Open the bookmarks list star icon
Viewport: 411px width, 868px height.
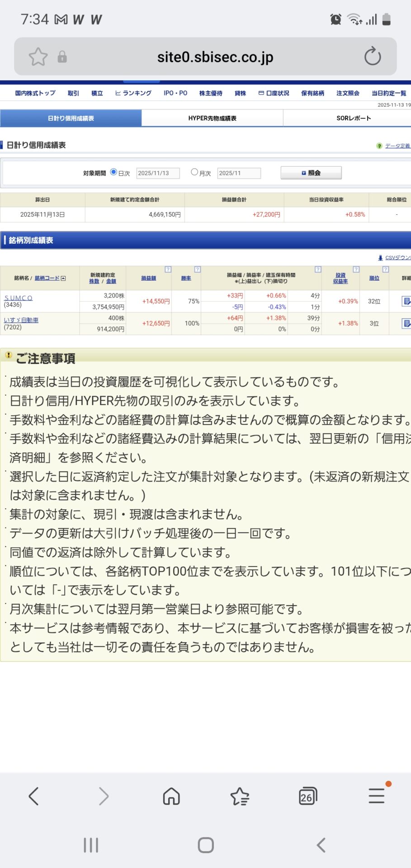[240, 796]
